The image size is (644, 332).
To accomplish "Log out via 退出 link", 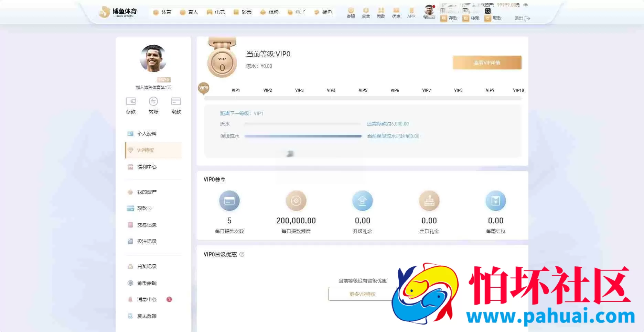I will (x=522, y=18).
